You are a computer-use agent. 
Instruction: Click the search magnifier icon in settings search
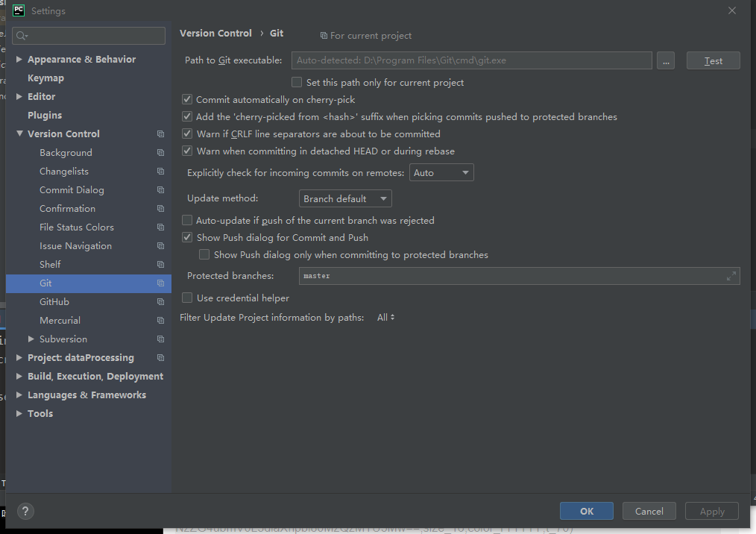point(22,36)
